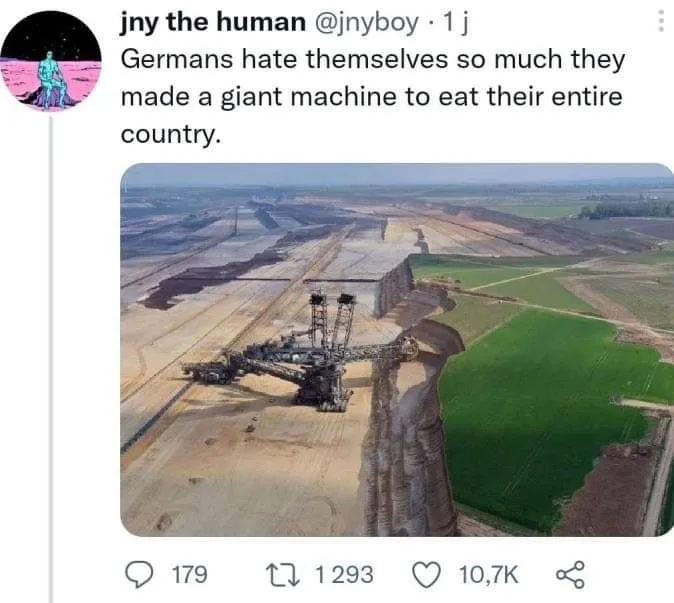The height and width of the screenshot is (603, 674).
Task: Like the tweet with the heart icon
Action: 427,575
